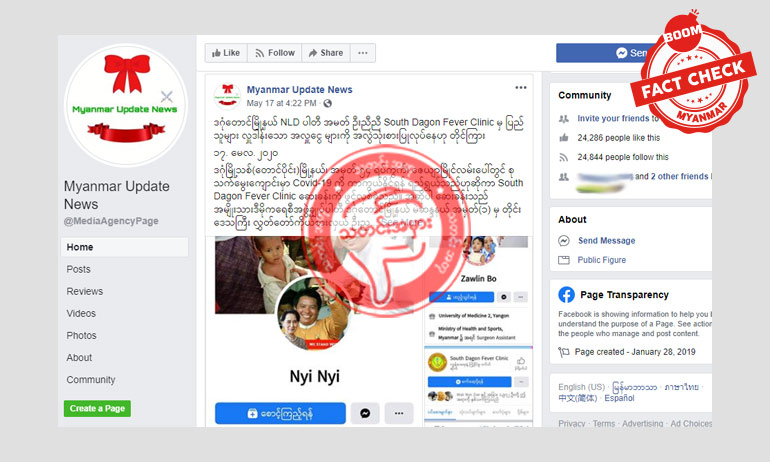770x462 pixels.
Task: Click the Messenger icon under Nyi Nyi
Action: 365,413
